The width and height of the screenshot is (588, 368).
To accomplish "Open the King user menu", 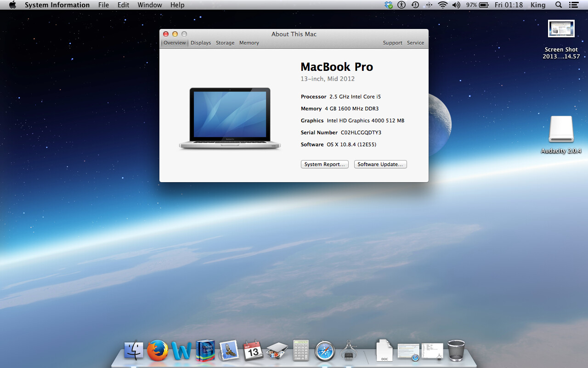I will click(x=538, y=5).
